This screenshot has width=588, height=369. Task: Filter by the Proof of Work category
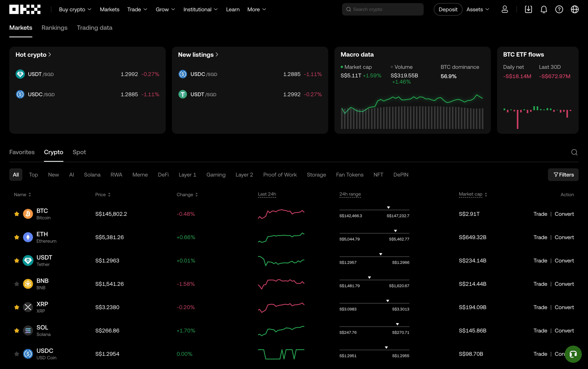[x=280, y=175]
